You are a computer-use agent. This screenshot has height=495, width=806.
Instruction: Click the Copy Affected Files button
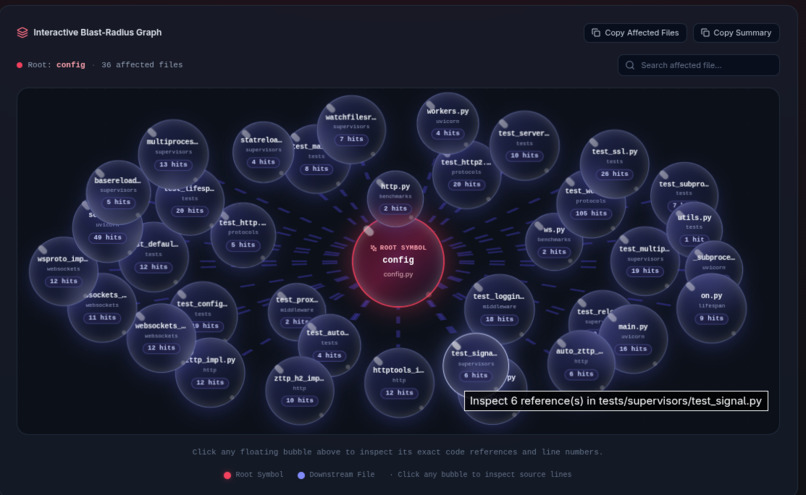(635, 33)
